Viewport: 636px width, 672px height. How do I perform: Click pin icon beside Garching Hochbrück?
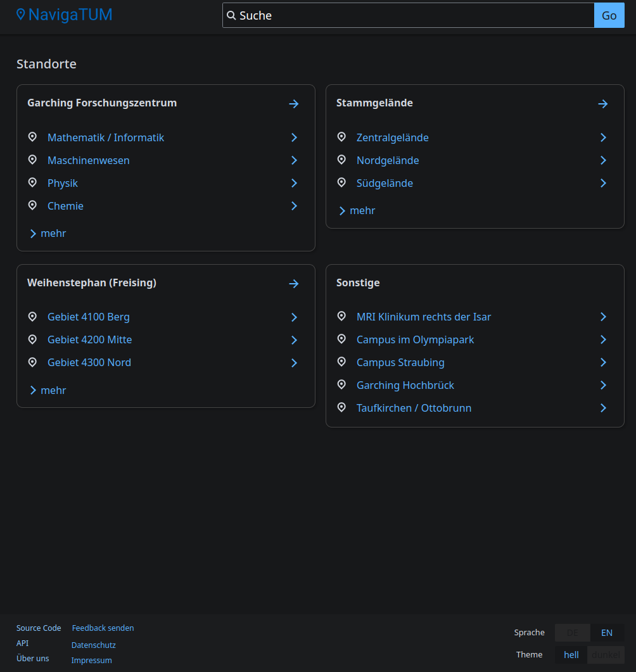pyautogui.click(x=341, y=384)
